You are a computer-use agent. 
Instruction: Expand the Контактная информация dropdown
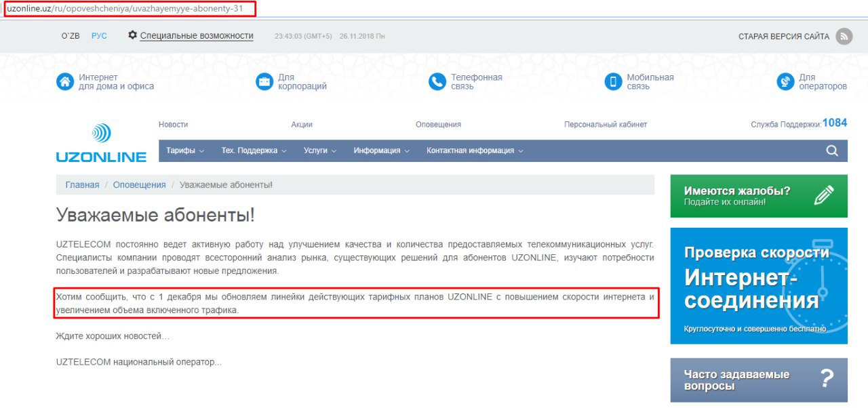click(475, 150)
